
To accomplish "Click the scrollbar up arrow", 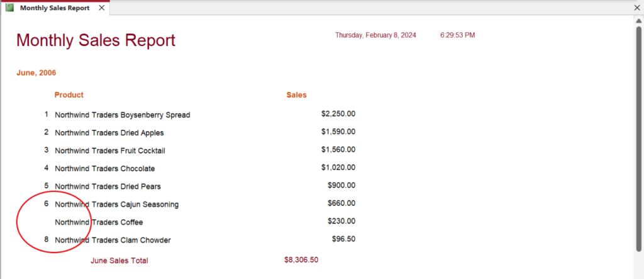I will 638,20.
